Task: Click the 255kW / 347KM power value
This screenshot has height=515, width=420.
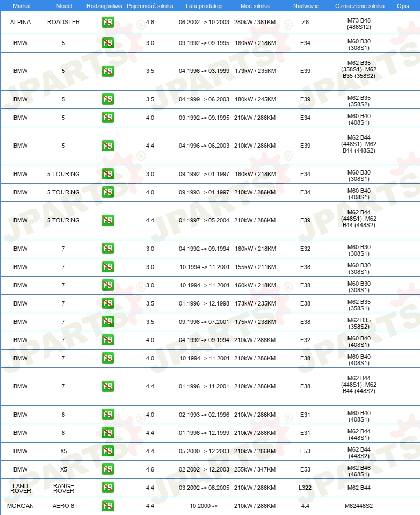Action: (255, 469)
